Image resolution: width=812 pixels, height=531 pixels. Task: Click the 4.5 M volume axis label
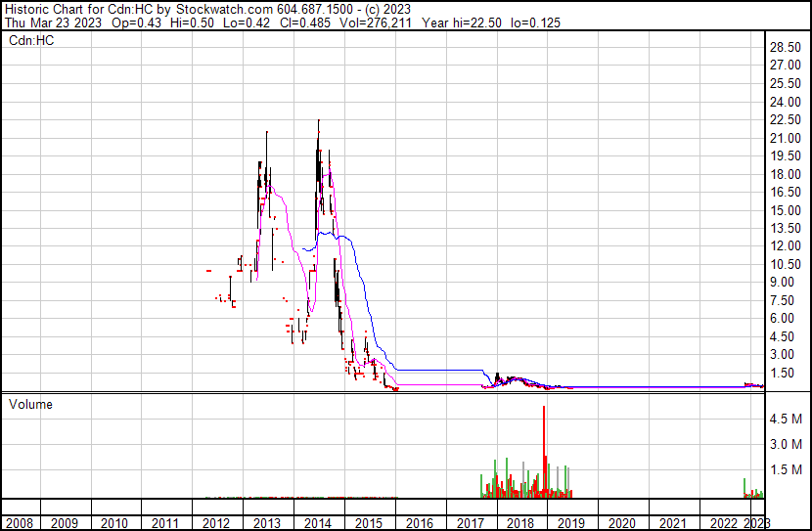(x=786, y=419)
